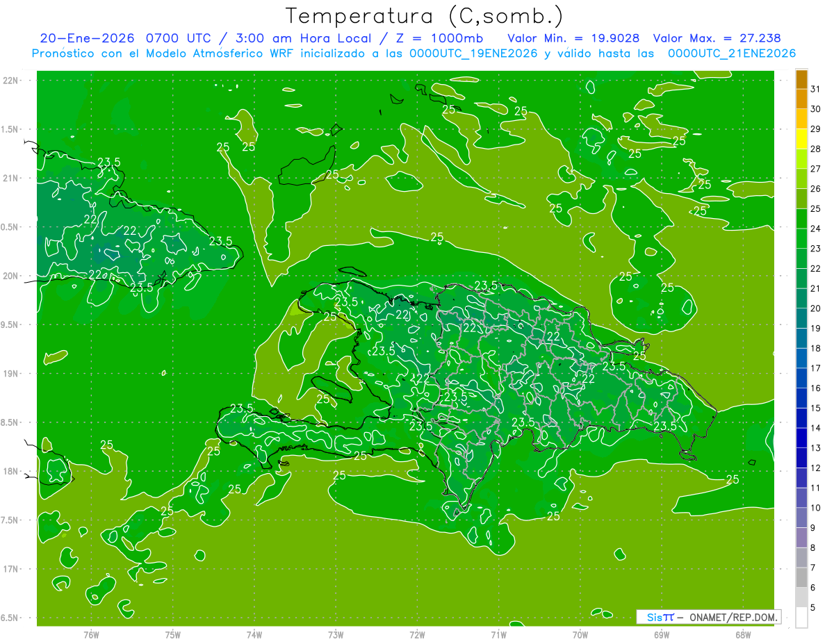Click the color scale label "20"
Image resolution: width=834 pixels, height=644 pixels.
816,308
